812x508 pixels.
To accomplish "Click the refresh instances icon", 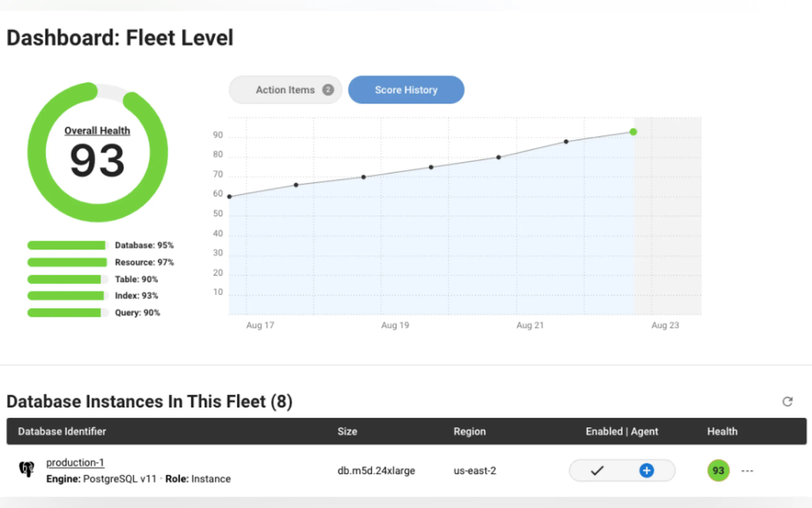I will point(787,401).
